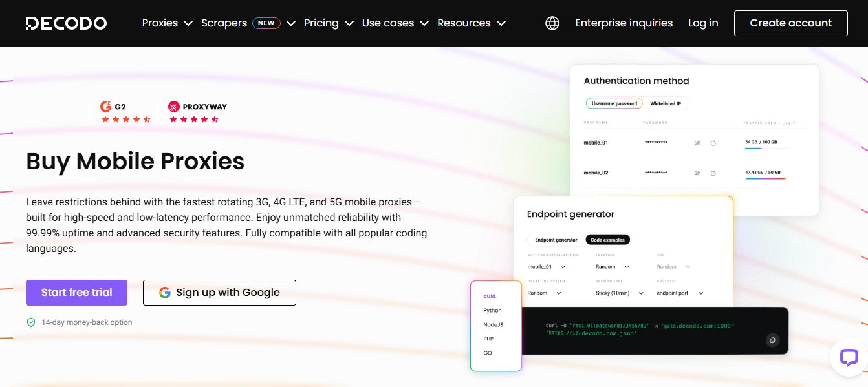The width and height of the screenshot is (868, 387).
Task: Click the star rating under Proxyway
Action: (x=193, y=120)
